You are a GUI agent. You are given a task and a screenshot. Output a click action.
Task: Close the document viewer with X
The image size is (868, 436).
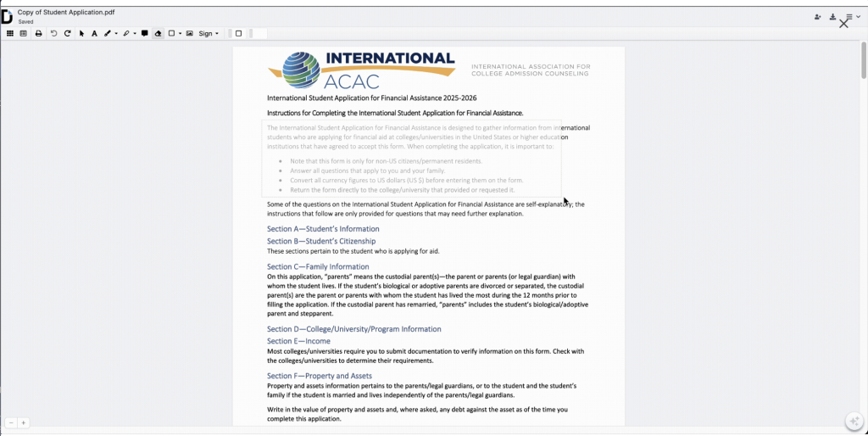pyautogui.click(x=843, y=24)
